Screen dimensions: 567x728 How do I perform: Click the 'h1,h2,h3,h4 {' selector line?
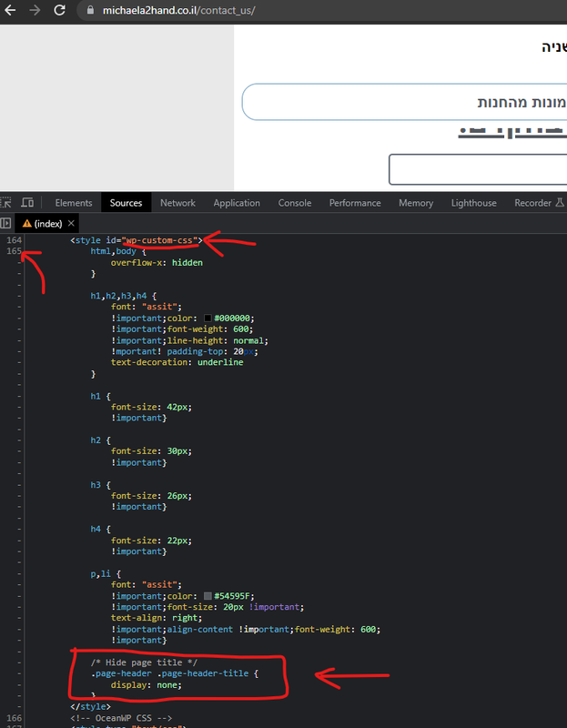coord(124,296)
